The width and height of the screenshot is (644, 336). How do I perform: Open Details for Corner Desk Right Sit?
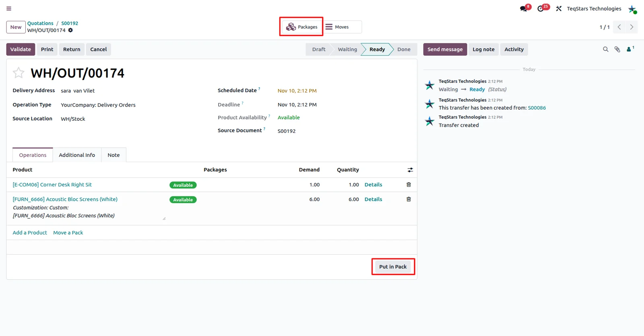click(373, 185)
